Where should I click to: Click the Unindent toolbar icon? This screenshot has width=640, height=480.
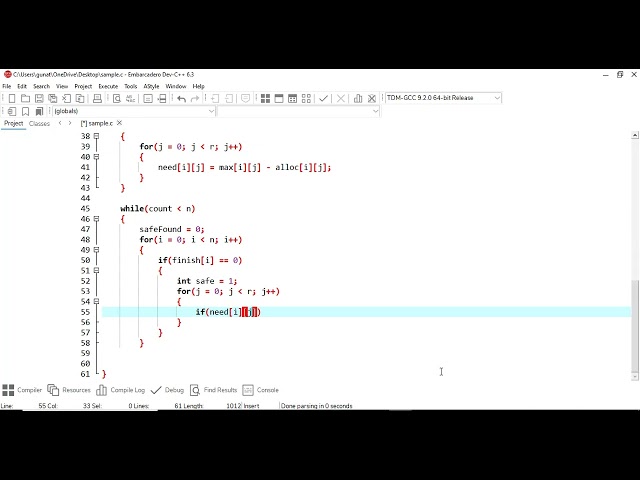coord(229,98)
